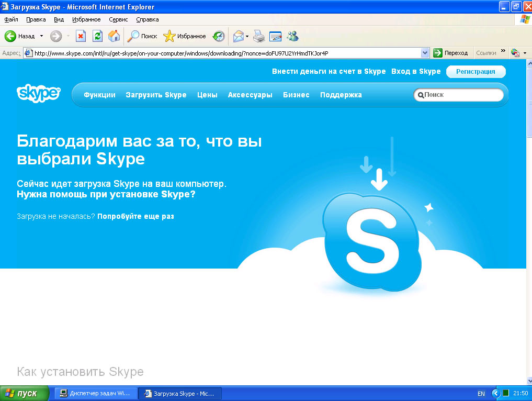
Task: Click the green Go (Переход) arrow
Action: [438, 53]
